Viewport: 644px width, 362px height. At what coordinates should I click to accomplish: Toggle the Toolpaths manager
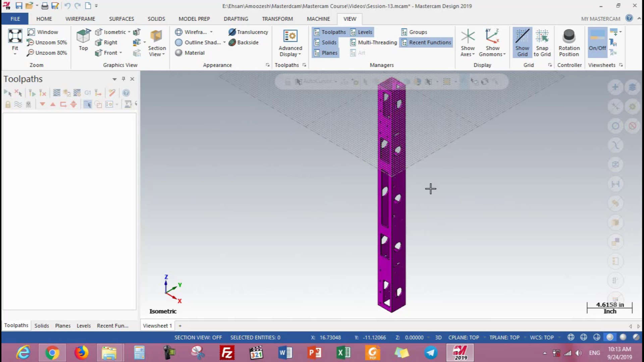tap(330, 32)
